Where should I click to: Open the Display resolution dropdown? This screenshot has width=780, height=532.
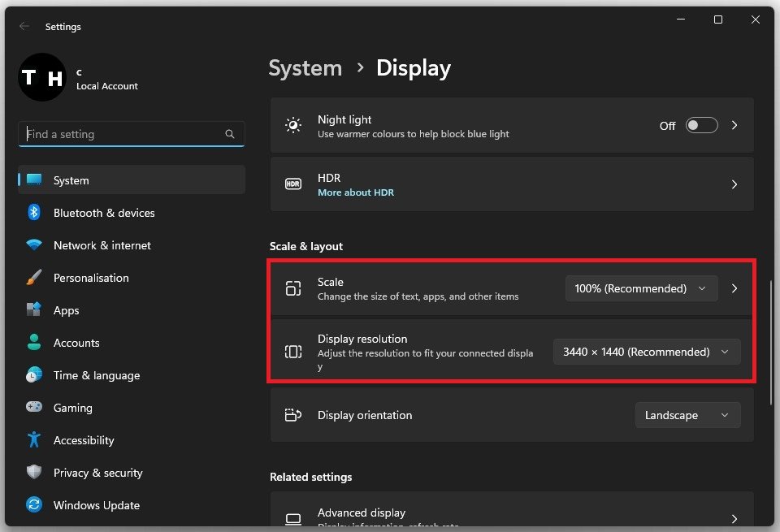click(647, 352)
